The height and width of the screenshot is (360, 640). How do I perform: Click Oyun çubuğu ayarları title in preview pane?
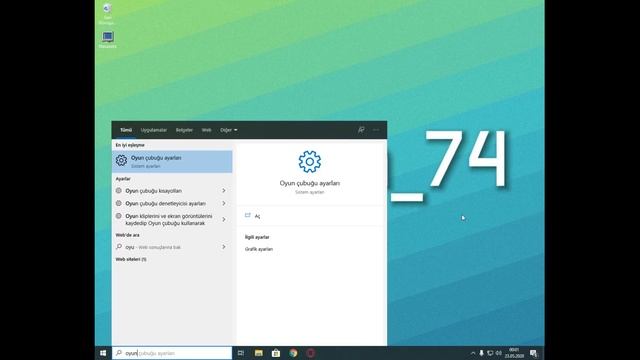pyautogui.click(x=310, y=183)
